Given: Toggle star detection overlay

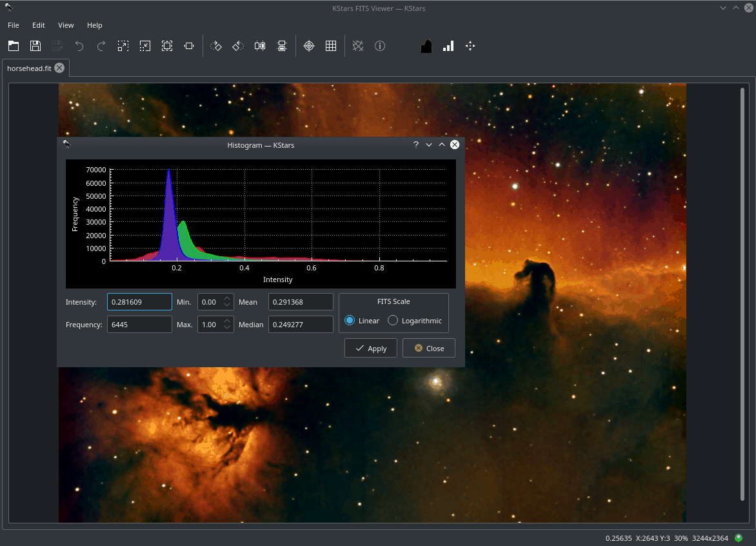Looking at the screenshot, I should tap(358, 46).
